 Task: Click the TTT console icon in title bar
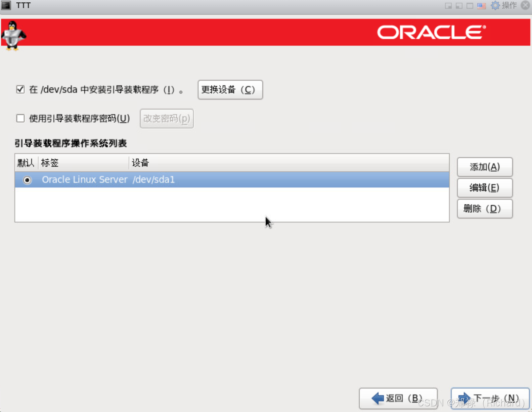coord(6,5)
